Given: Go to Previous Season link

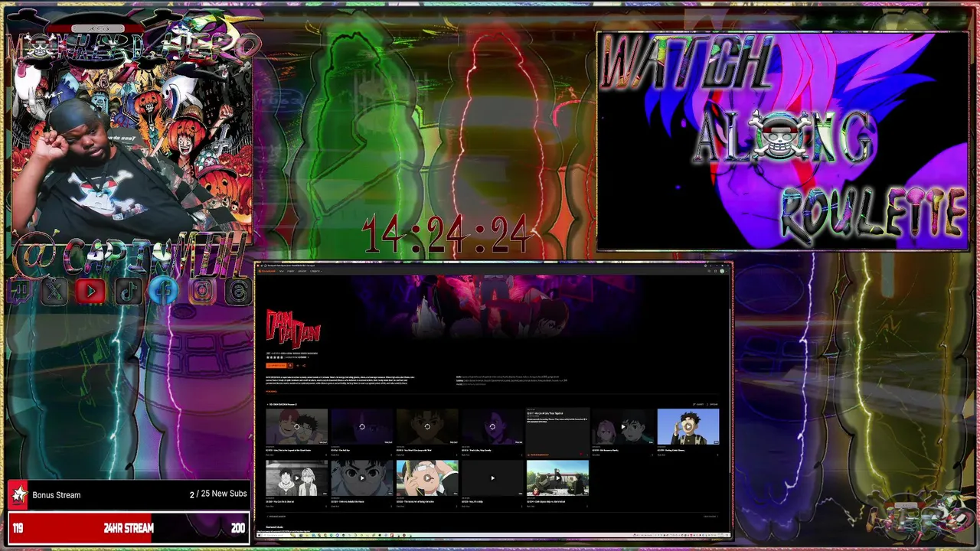Looking at the screenshot, I should tap(276, 517).
